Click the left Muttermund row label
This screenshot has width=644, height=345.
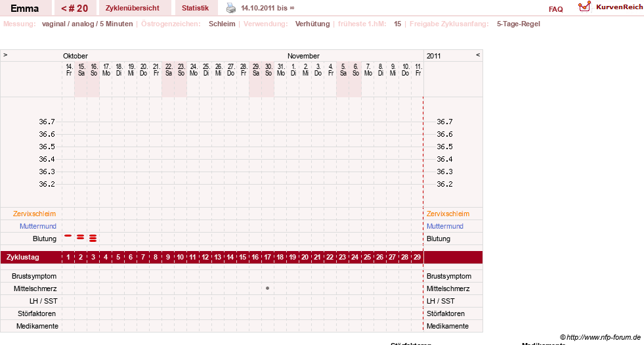point(38,226)
